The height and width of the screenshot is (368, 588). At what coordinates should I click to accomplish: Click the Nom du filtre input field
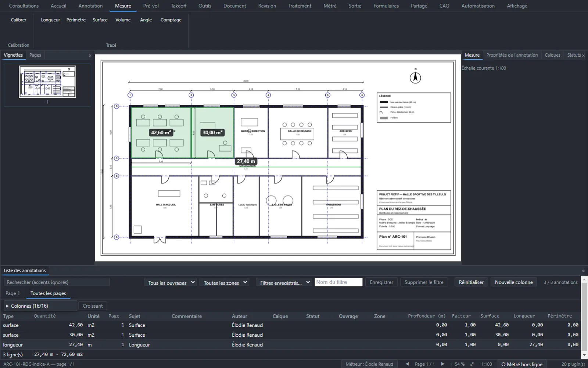[x=338, y=282]
